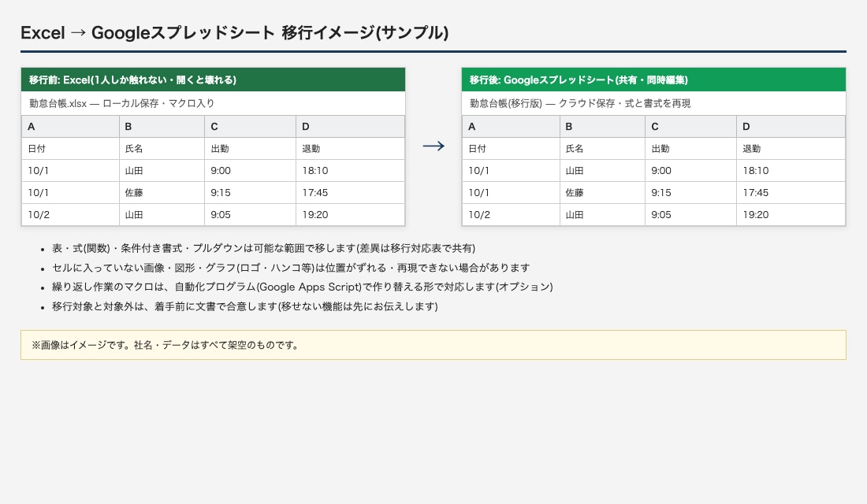Image resolution: width=867 pixels, height=504 pixels.
Task: Pick "山田" in the 10/2 row of 移行後 table
Action: click(603, 215)
